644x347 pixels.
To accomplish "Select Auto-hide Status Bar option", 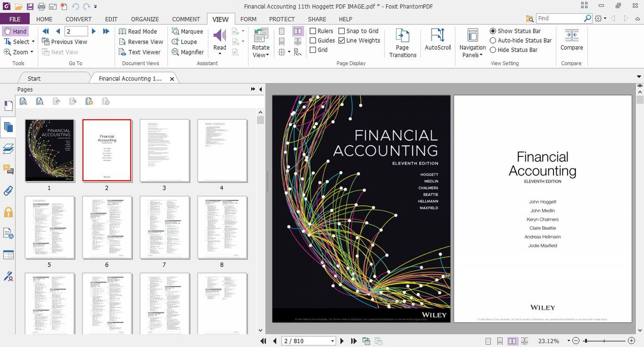I will [x=521, y=40].
